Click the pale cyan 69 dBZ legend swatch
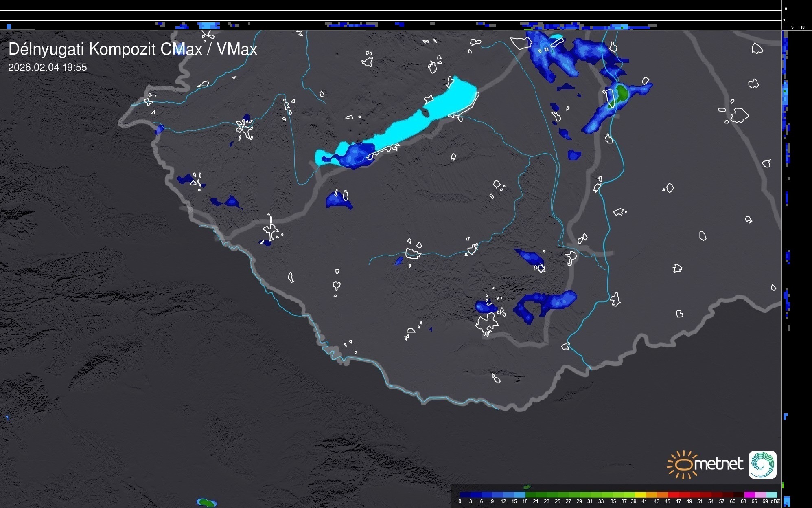The height and width of the screenshot is (508, 812). tap(771, 495)
